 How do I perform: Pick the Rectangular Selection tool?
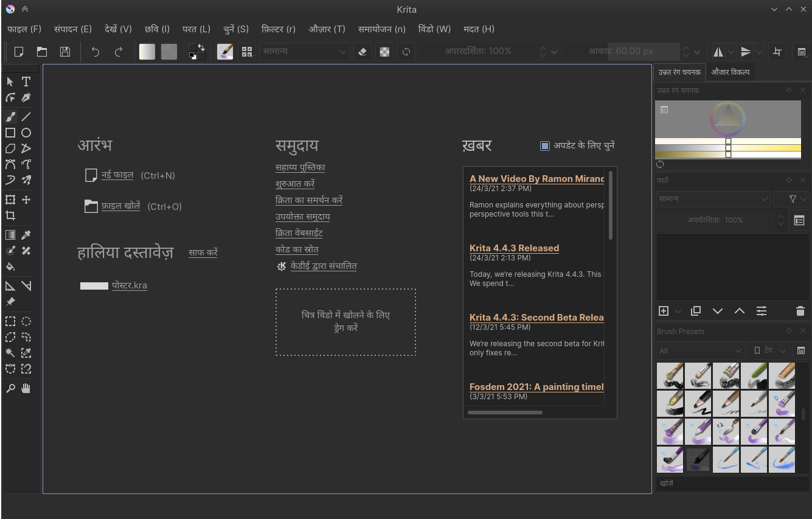10,321
